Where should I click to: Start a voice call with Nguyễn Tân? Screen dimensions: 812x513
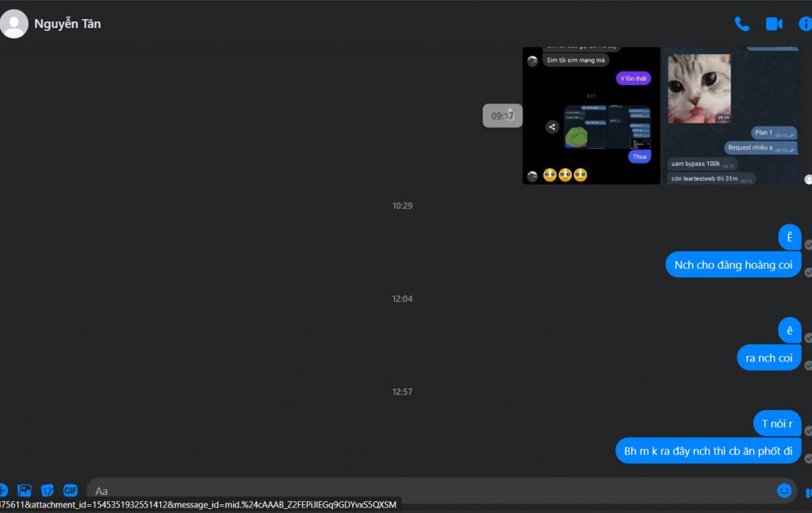tap(741, 24)
